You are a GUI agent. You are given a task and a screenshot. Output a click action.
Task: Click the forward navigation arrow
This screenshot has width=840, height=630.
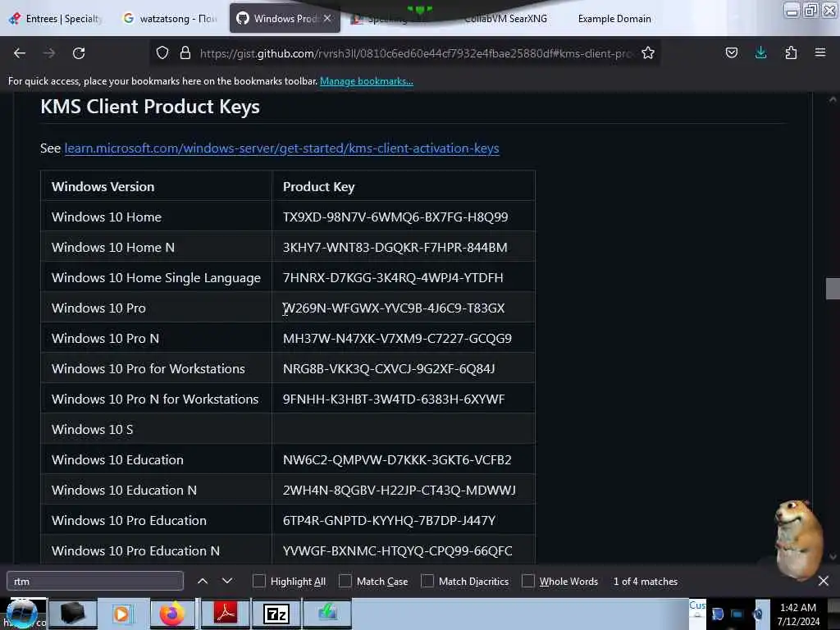click(49, 53)
